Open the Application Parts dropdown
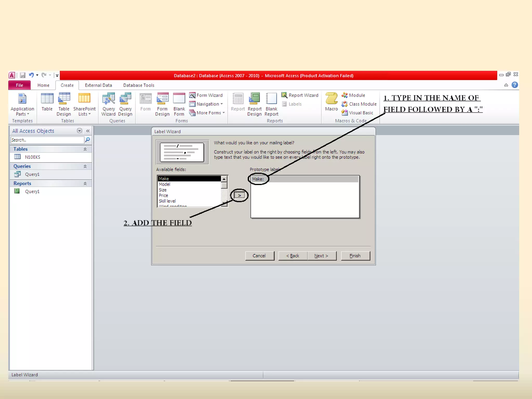 point(22,104)
